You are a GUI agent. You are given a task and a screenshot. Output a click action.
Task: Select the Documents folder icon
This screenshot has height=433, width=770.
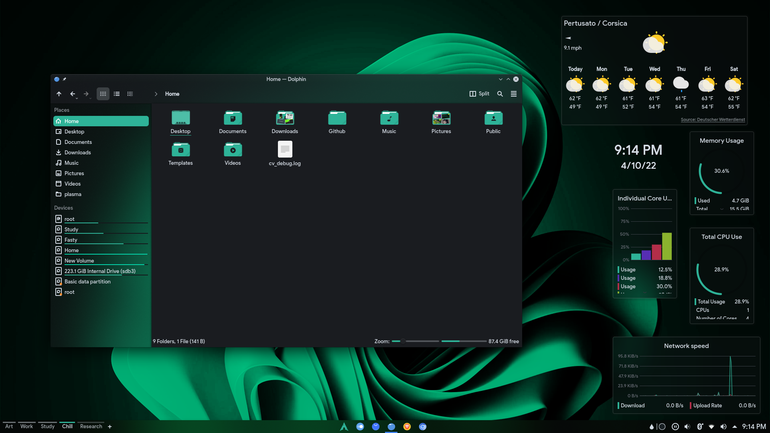coord(232,122)
